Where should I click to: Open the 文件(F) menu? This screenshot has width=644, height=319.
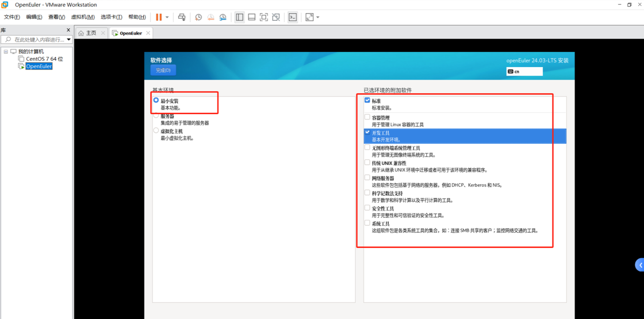coord(12,17)
